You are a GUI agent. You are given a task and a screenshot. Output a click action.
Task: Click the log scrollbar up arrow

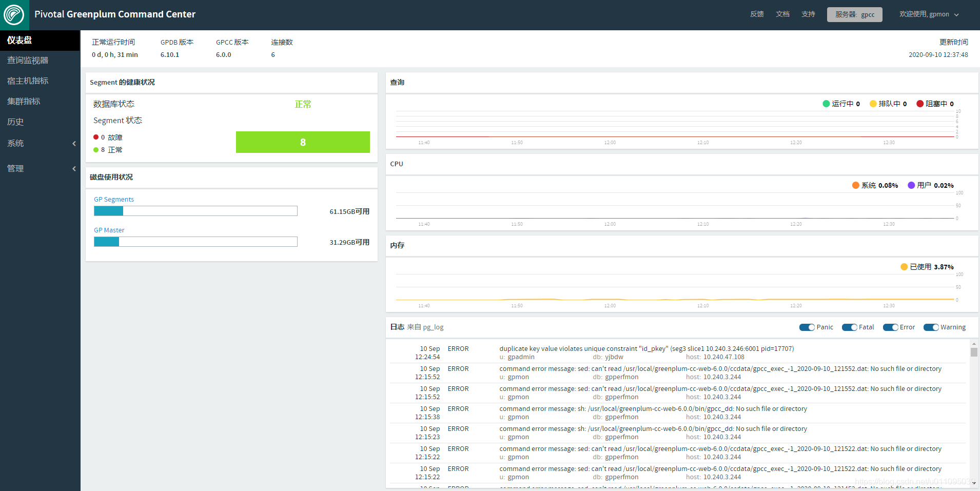point(974,344)
